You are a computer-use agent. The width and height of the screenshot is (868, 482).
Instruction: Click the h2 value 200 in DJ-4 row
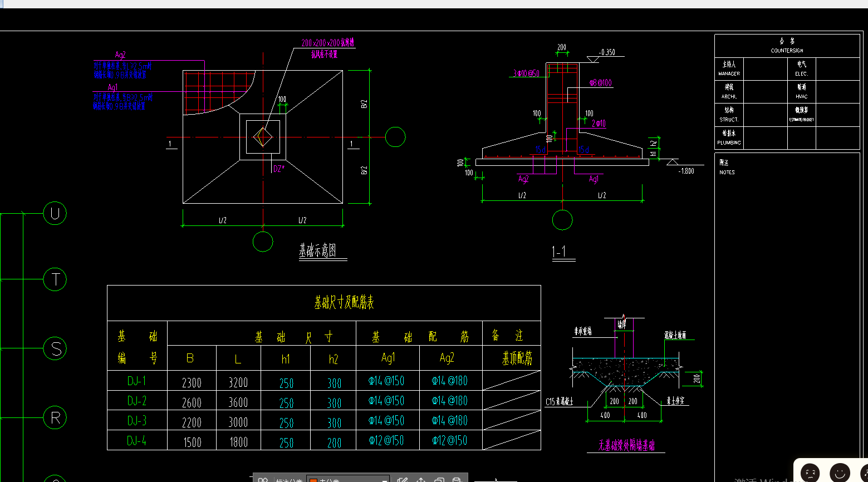pyautogui.click(x=334, y=443)
